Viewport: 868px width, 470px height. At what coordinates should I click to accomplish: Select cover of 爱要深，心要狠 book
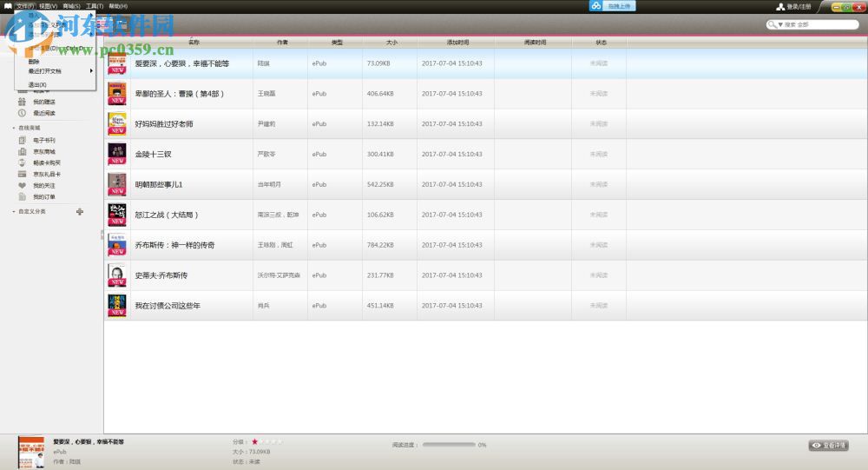pos(117,63)
